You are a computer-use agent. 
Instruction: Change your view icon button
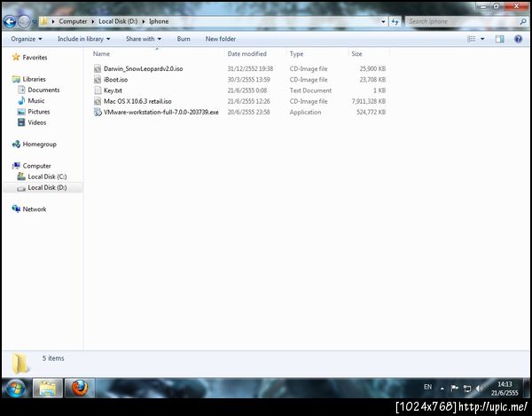point(472,39)
